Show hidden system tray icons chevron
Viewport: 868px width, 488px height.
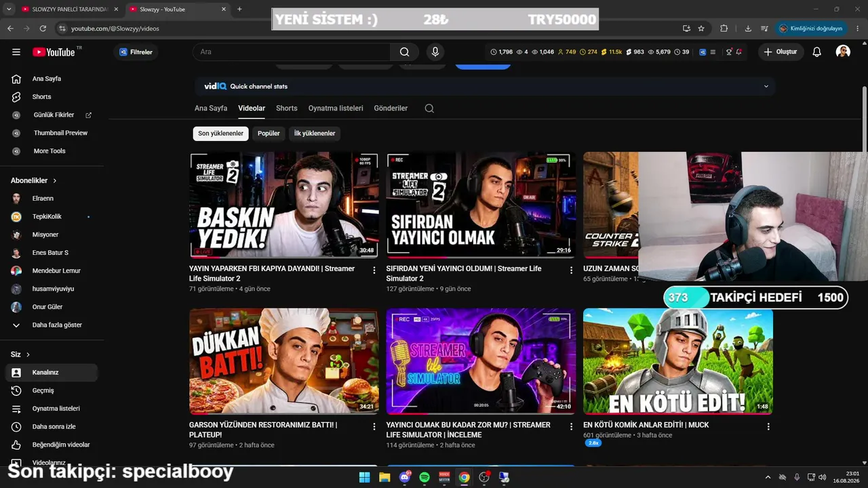[x=768, y=477]
